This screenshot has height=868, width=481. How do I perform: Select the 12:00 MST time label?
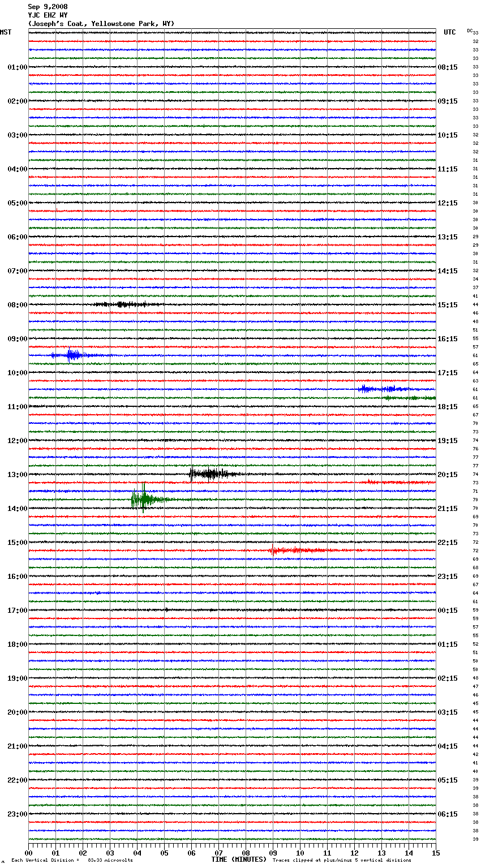click(18, 441)
